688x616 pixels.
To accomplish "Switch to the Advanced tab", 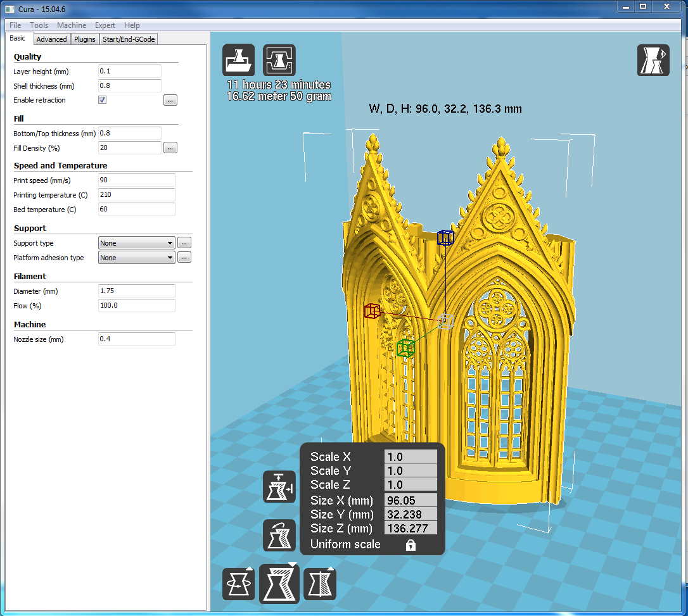I will pyautogui.click(x=51, y=39).
